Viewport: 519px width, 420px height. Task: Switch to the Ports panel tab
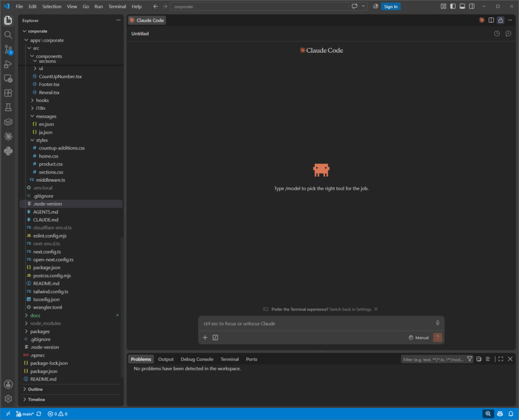[251, 359]
